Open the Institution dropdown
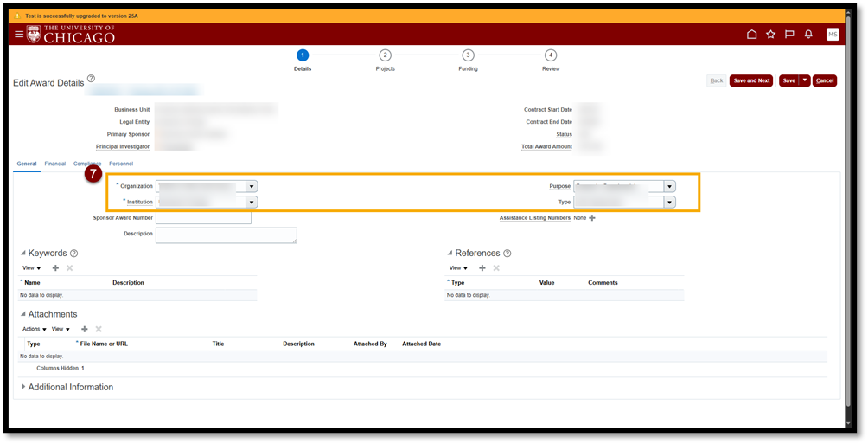868x444 pixels. [252, 202]
